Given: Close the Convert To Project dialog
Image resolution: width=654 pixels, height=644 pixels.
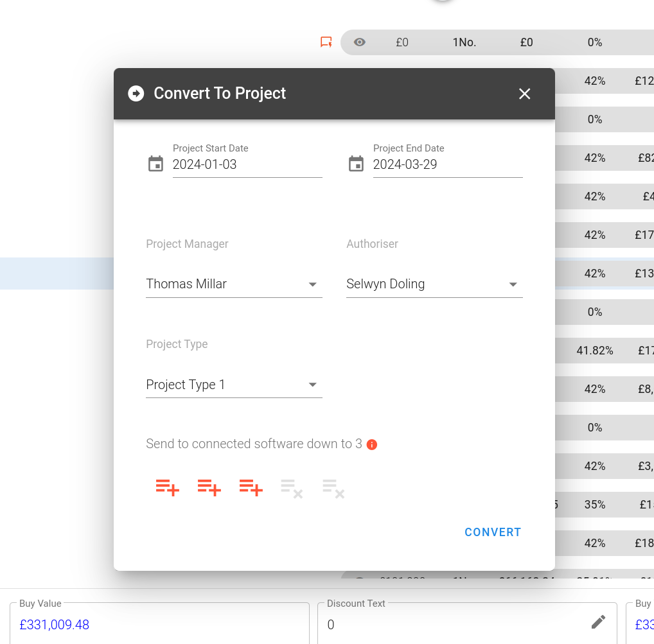Looking at the screenshot, I should pos(524,94).
